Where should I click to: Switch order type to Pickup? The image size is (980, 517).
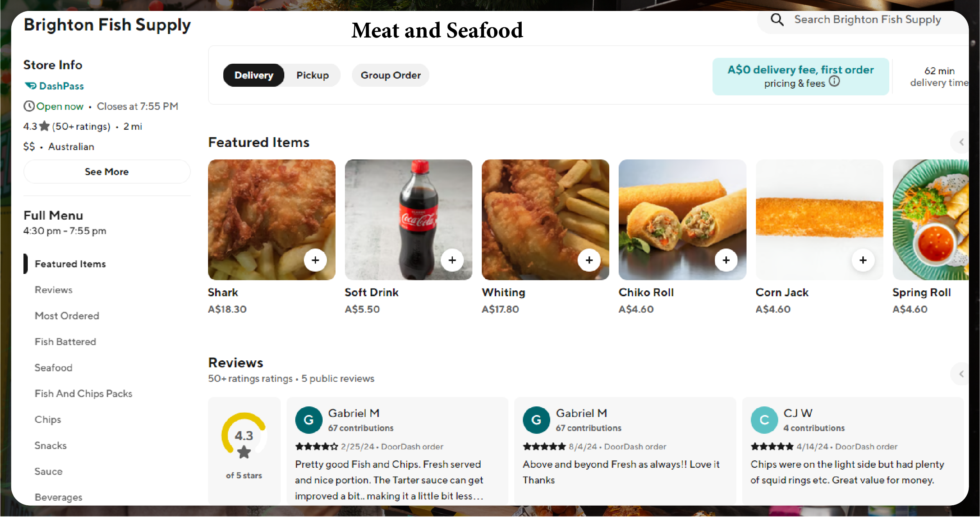point(312,75)
